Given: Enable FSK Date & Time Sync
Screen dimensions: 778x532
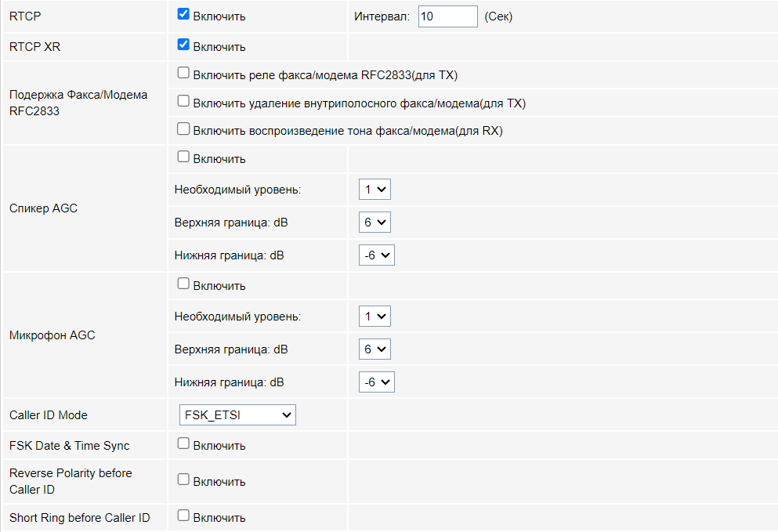Looking at the screenshot, I should 184,444.
